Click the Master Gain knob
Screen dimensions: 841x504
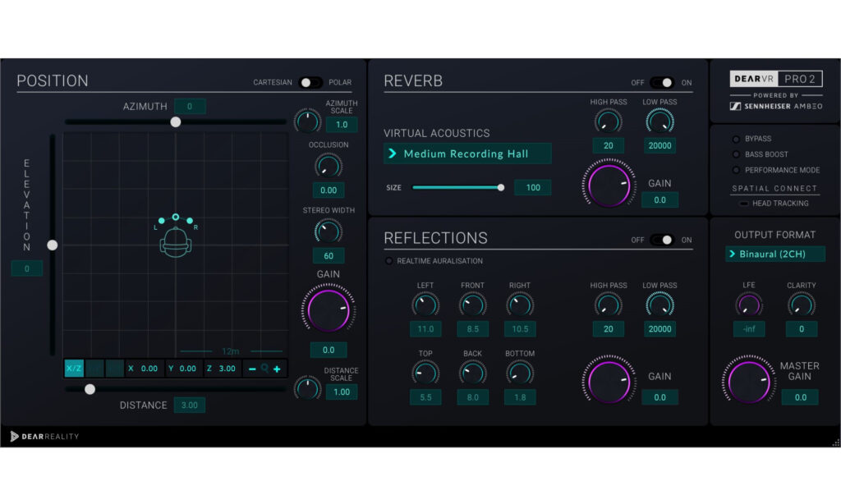(x=749, y=381)
